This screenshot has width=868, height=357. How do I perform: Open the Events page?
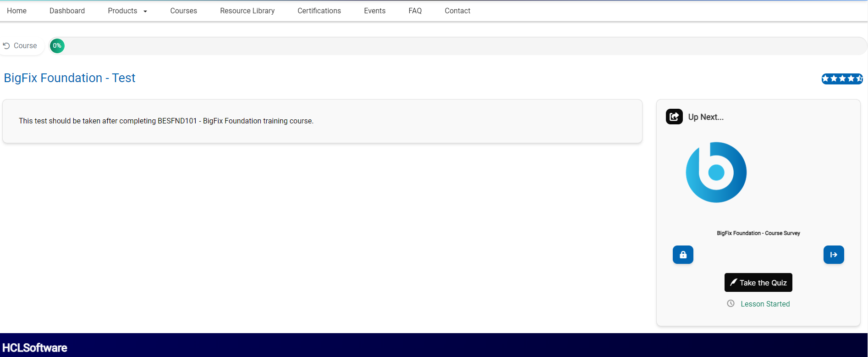(x=374, y=11)
